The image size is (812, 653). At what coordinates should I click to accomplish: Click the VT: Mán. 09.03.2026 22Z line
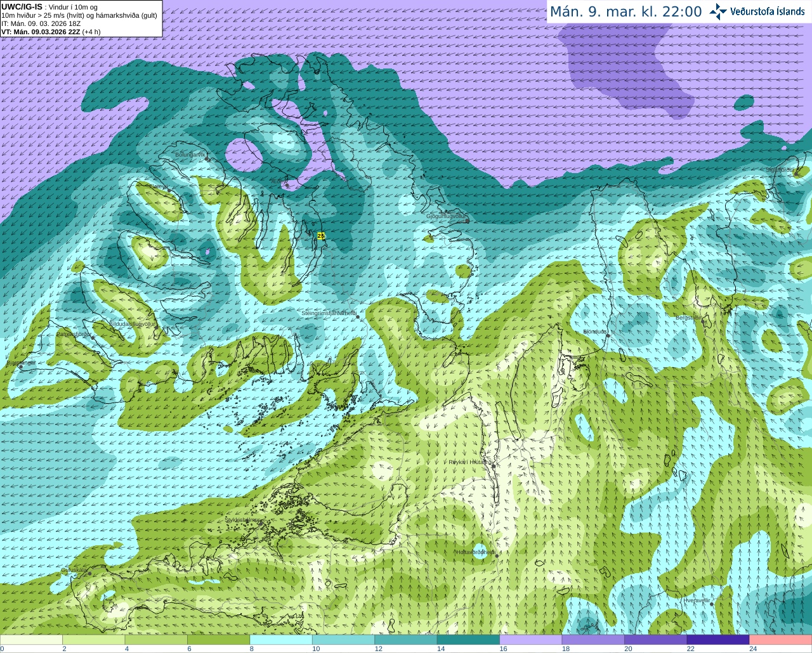(51, 32)
